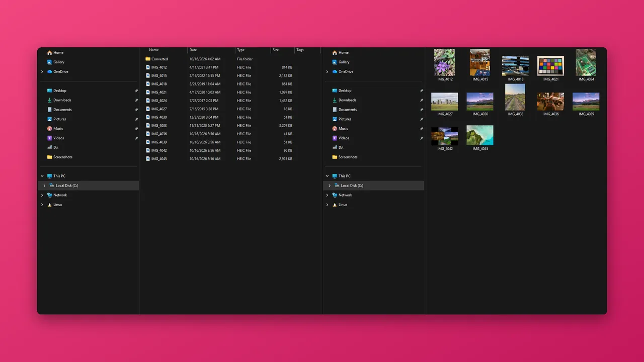Select the IMG_4021 color chart thumbnail
Viewport: 644px width, 362px height.
pos(550,66)
